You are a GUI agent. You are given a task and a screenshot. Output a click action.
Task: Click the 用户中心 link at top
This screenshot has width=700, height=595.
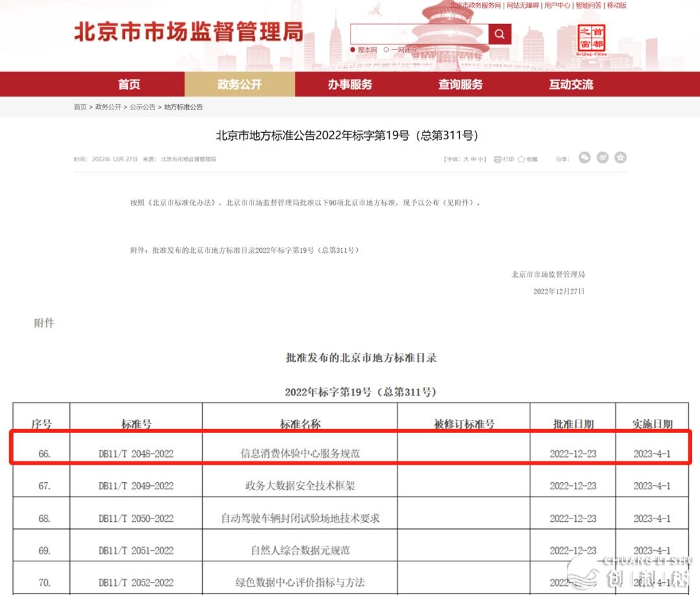click(x=557, y=5)
